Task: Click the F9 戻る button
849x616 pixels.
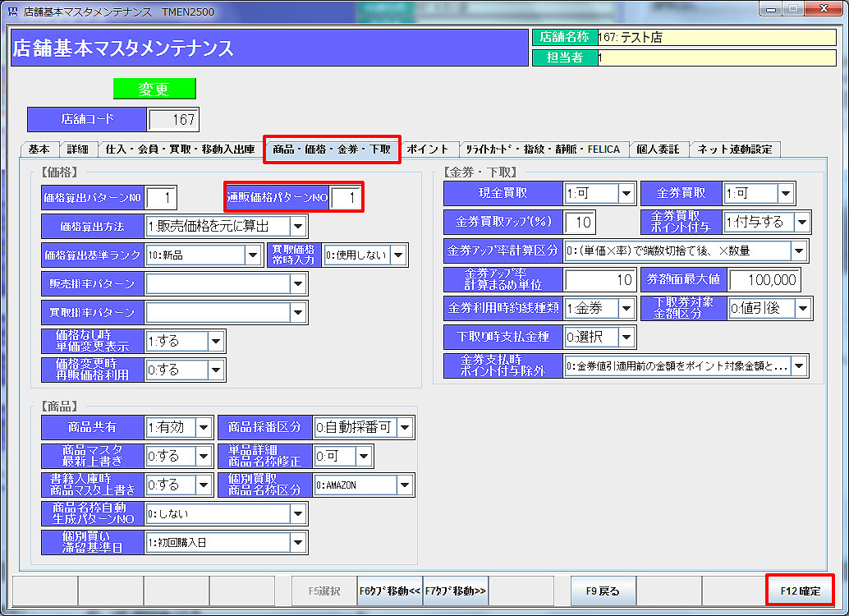Action: [603, 591]
